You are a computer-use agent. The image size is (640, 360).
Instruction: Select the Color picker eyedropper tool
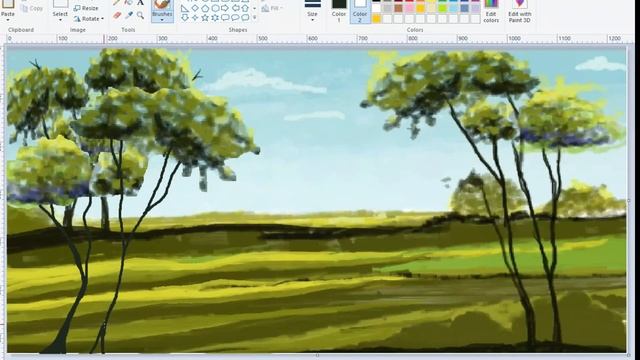[x=129, y=16]
